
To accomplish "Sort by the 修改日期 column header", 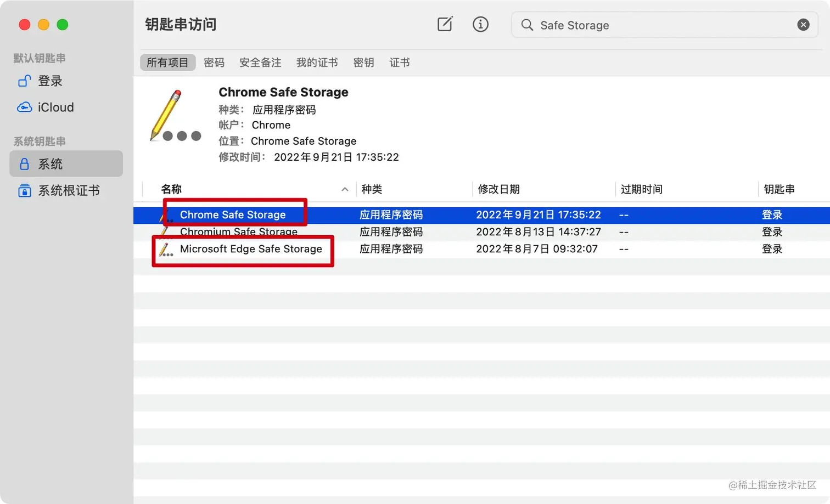I will [x=498, y=189].
